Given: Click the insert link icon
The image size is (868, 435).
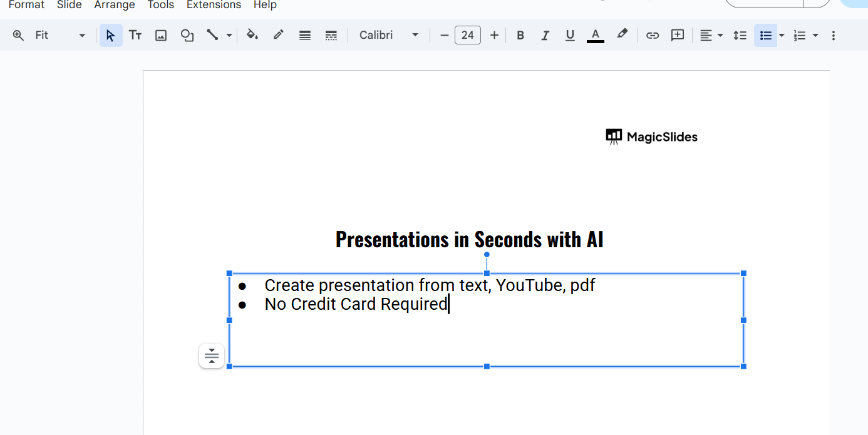Looking at the screenshot, I should tap(653, 36).
